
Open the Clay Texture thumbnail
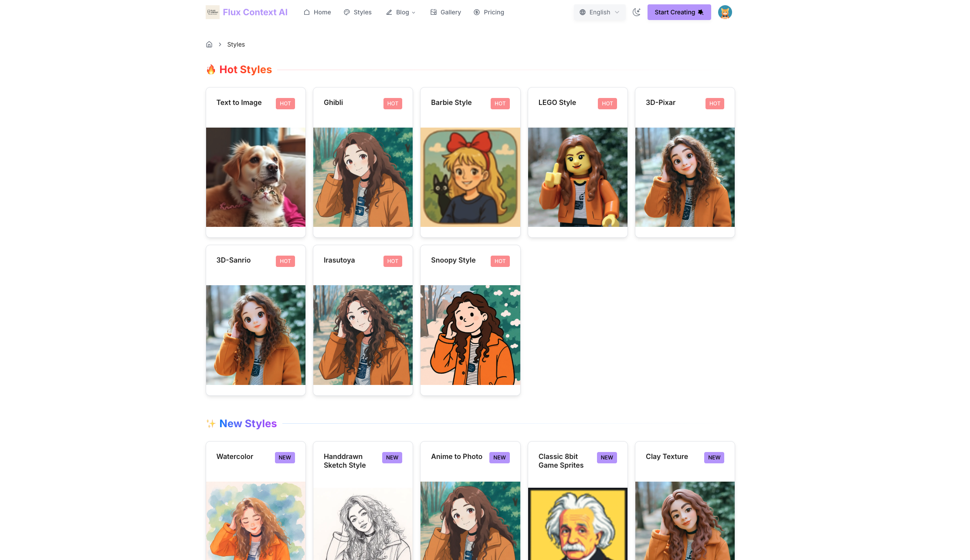coord(685,521)
